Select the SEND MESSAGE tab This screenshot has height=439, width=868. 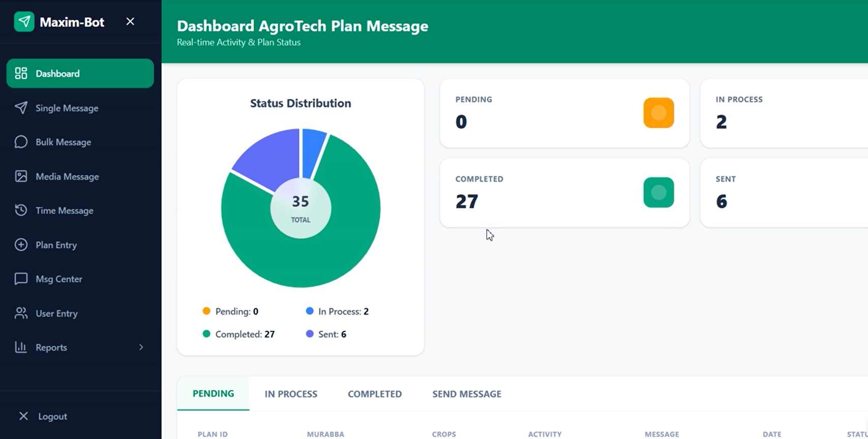tap(466, 394)
